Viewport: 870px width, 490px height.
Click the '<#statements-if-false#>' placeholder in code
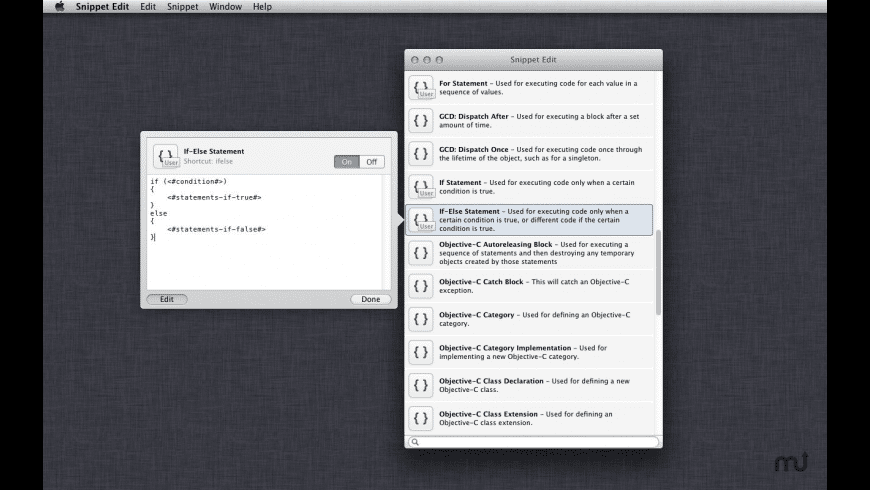tap(216, 229)
